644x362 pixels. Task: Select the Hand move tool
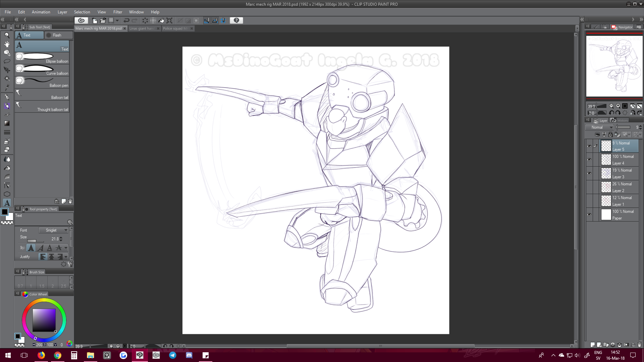[7, 44]
